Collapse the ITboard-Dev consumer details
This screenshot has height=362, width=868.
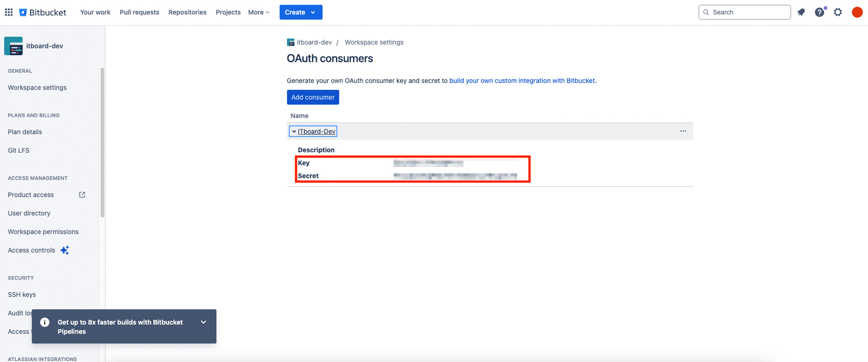[294, 132]
